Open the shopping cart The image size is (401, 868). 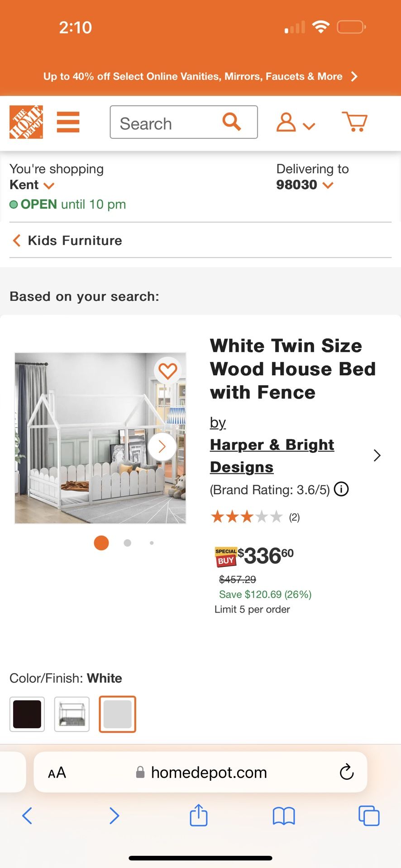[354, 122]
